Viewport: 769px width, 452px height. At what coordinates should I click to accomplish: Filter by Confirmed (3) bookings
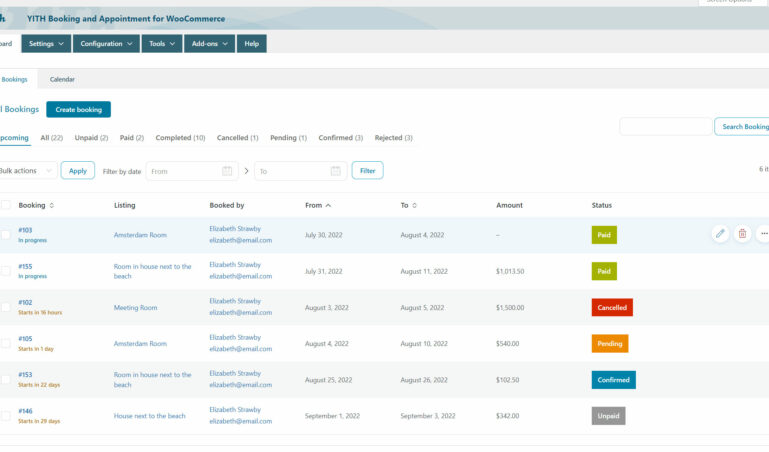[x=341, y=138]
